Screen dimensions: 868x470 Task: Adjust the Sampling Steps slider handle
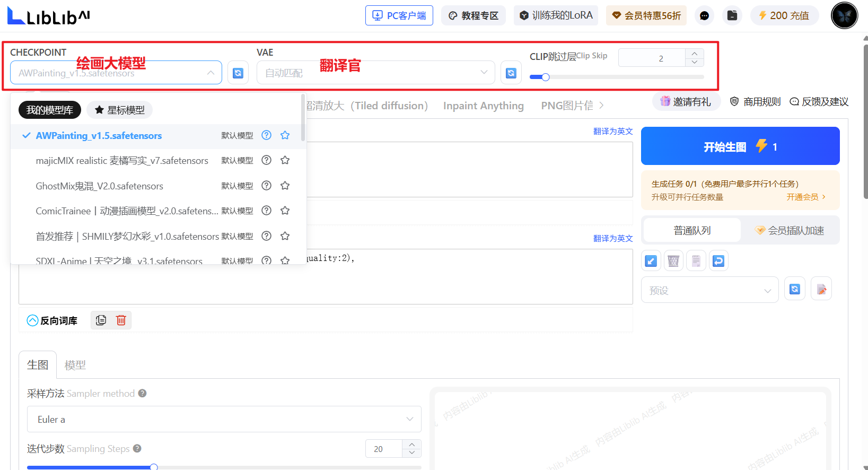tap(154, 467)
